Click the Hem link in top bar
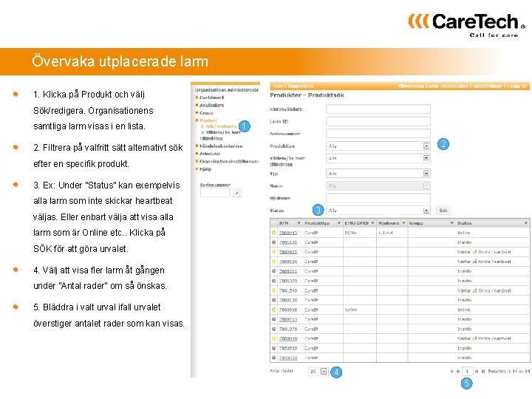The height and width of the screenshot is (399, 532). [x=278, y=86]
